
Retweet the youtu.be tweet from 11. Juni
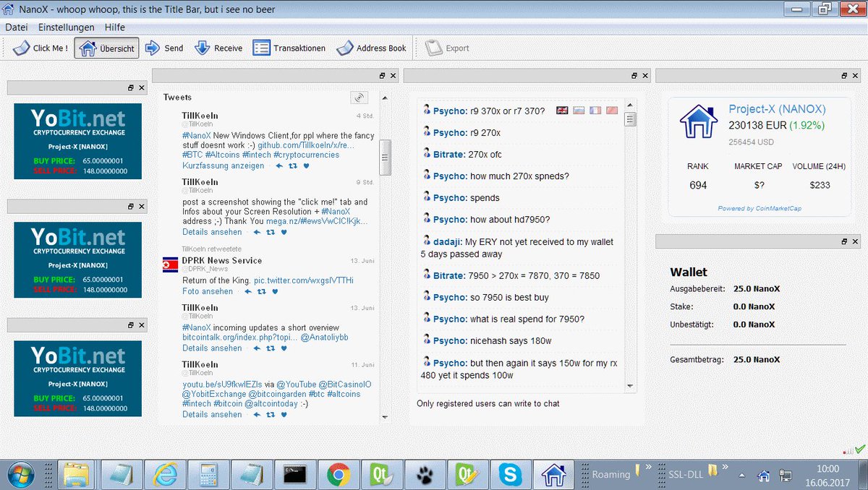(x=271, y=414)
